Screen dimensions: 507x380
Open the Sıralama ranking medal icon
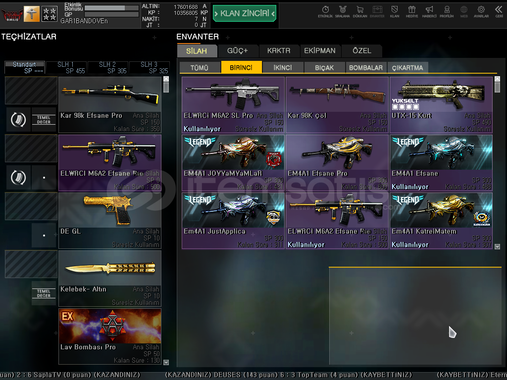click(x=342, y=11)
